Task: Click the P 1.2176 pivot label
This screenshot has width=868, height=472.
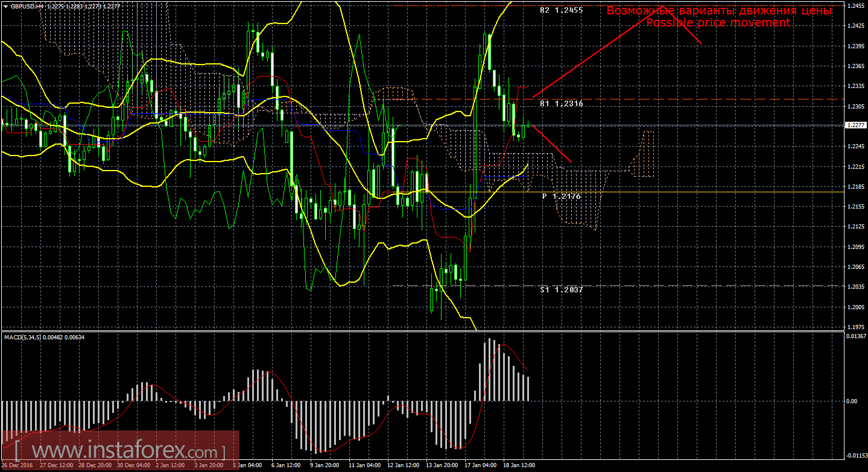Action: coord(561,197)
